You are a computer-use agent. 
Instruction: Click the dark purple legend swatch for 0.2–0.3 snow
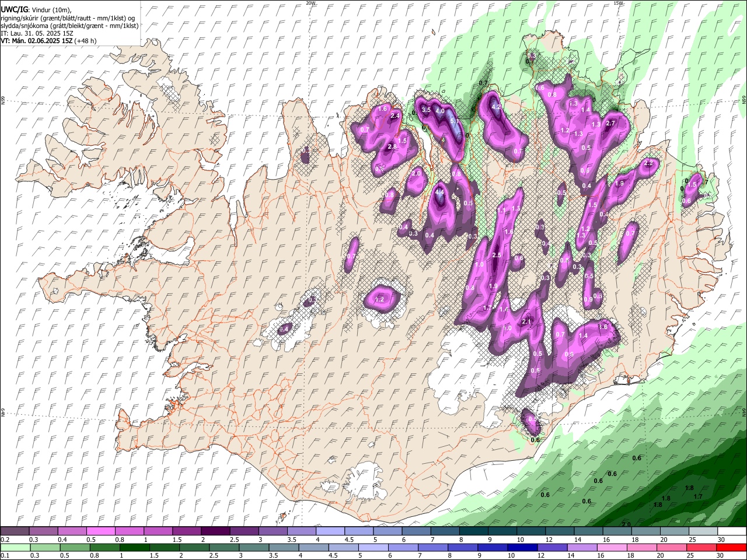(x=15, y=531)
